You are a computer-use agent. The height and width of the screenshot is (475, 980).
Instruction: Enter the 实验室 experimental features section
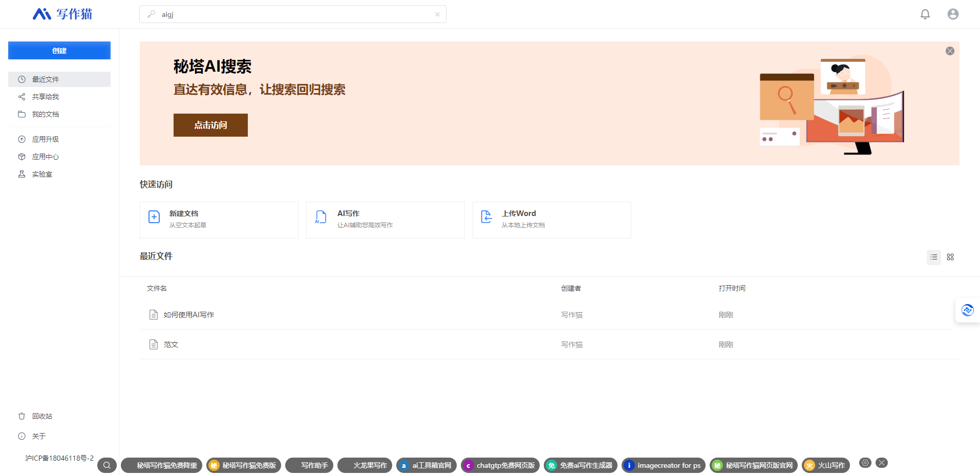42,174
